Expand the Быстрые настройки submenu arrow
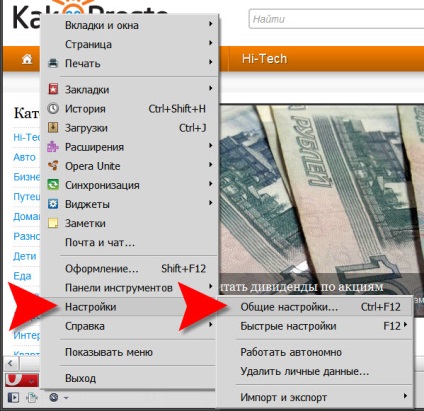 (x=405, y=324)
